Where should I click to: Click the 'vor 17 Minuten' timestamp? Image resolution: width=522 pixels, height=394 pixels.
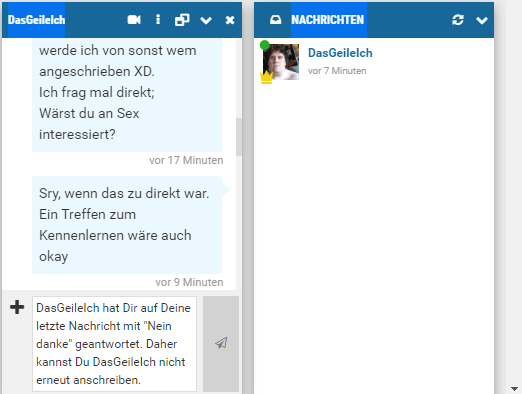[x=186, y=160]
